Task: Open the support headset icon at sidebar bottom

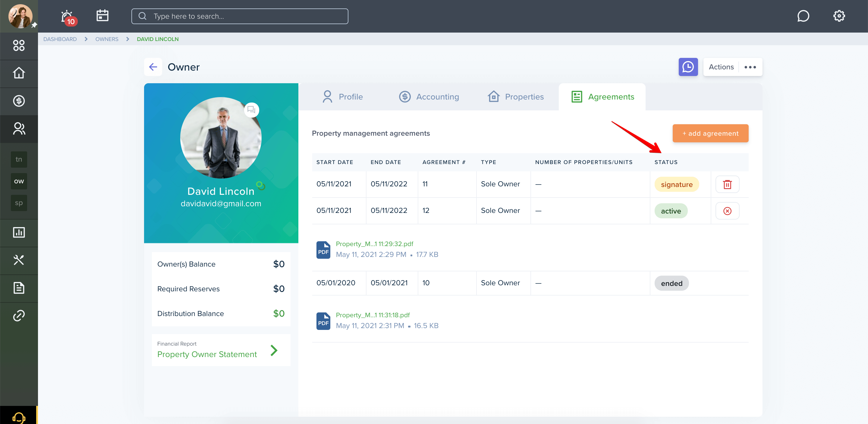Action: [19, 417]
